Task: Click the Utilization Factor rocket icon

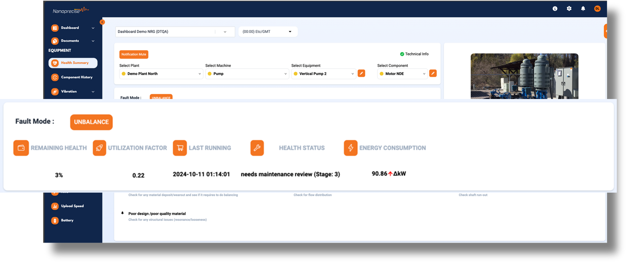Action: (x=99, y=148)
